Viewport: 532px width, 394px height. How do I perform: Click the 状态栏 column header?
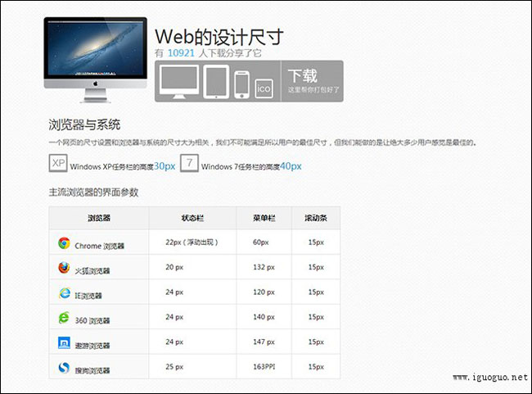click(192, 219)
